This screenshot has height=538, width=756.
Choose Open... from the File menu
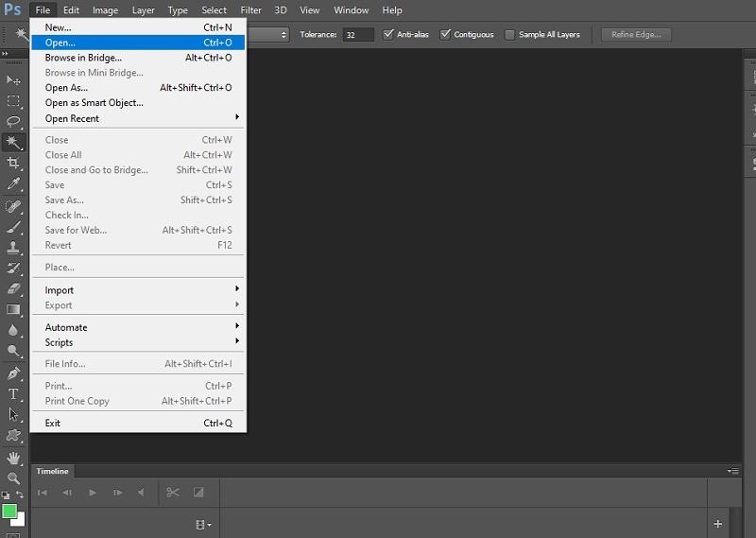[x=138, y=43]
